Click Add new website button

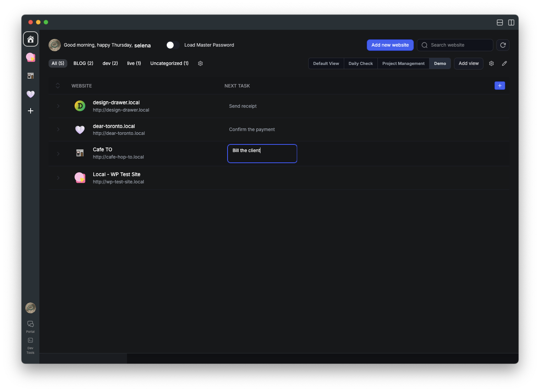click(390, 45)
